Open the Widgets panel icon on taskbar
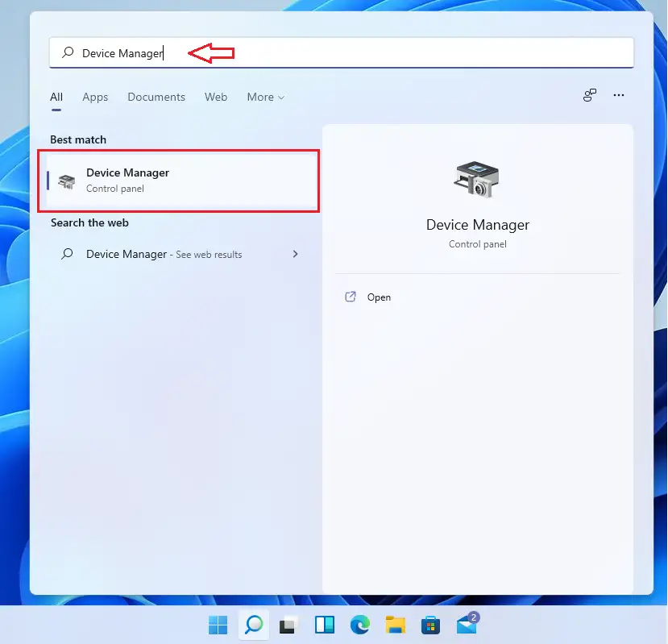Screen dimensions: 668x644 click(x=325, y=625)
